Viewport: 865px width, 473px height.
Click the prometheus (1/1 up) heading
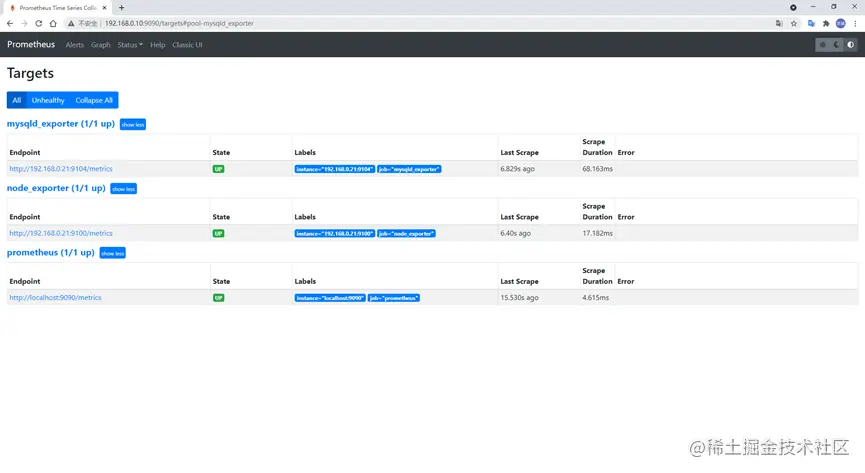pos(50,252)
